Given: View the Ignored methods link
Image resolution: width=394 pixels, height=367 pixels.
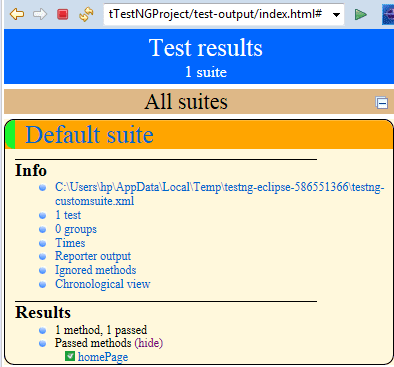Looking at the screenshot, I should 96,270.
